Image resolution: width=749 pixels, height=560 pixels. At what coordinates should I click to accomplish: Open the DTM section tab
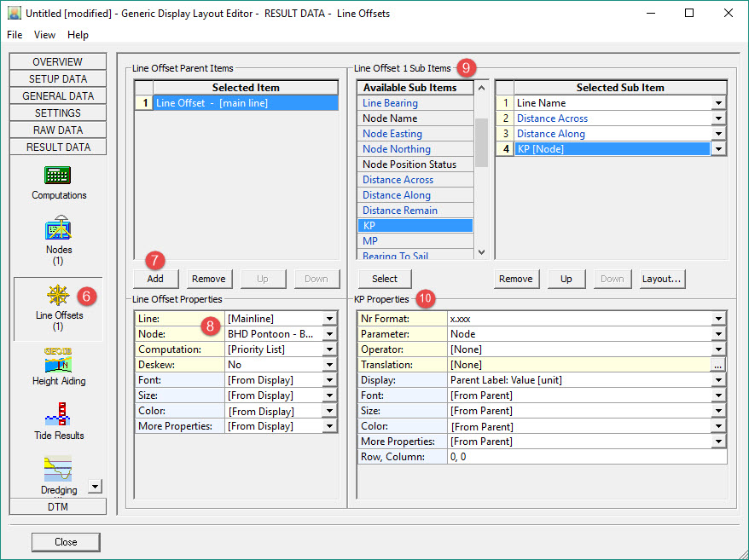pos(58,506)
